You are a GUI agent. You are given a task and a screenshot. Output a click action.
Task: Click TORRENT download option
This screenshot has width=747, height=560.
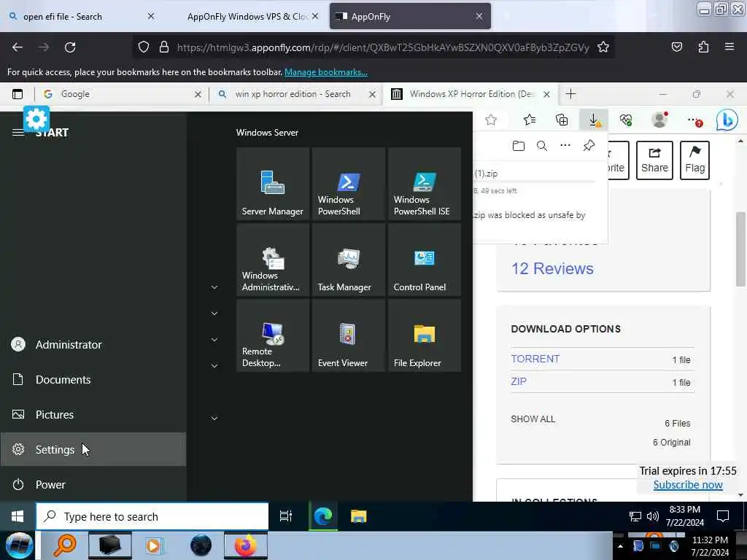tap(535, 359)
